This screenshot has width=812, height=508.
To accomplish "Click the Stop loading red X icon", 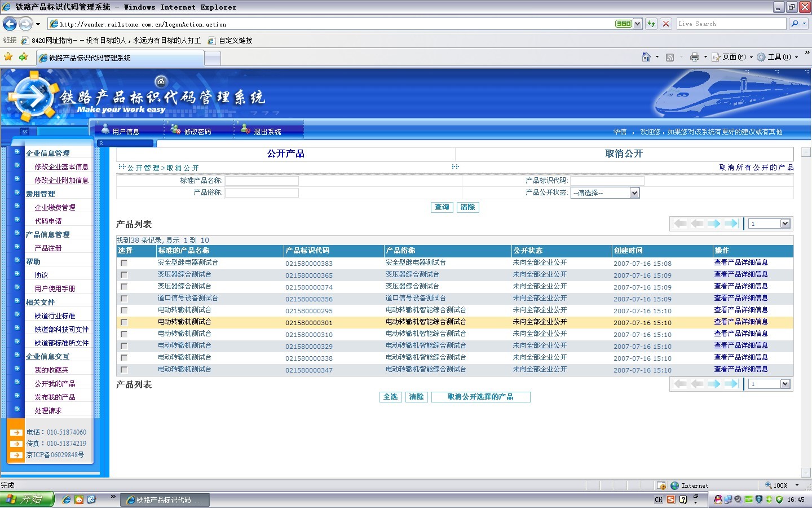I will [x=666, y=24].
